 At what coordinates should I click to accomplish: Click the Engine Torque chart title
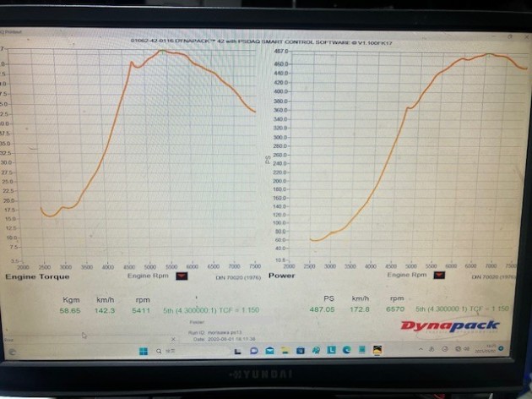tap(37, 276)
